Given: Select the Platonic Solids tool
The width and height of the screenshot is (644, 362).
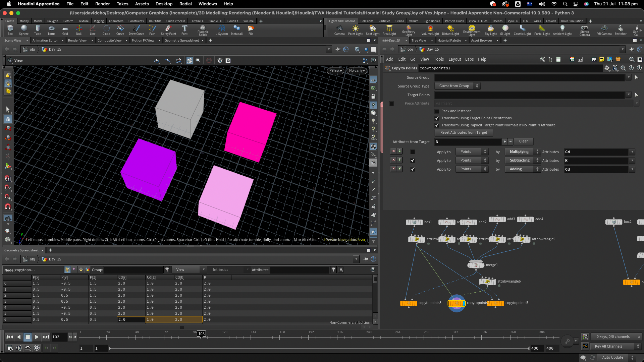Looking at the screenshot, I should 203,30.
